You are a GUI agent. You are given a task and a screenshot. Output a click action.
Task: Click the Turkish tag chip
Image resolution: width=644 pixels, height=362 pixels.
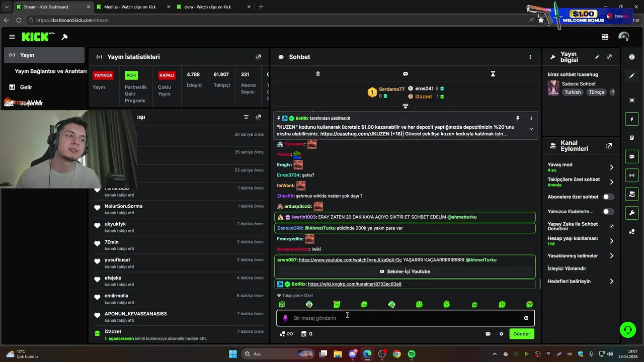pyautogui.click(x=573, y=92)
